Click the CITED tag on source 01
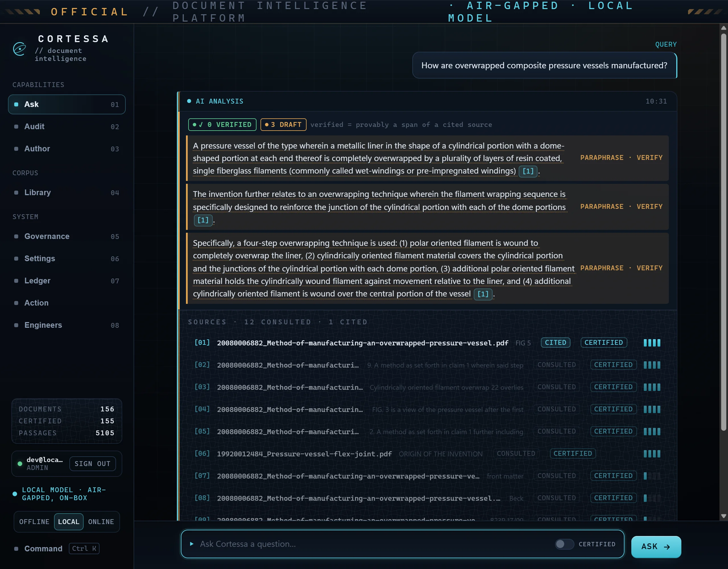Image resolution: width=728 pixels, height=569 pixels. [555, 343]
